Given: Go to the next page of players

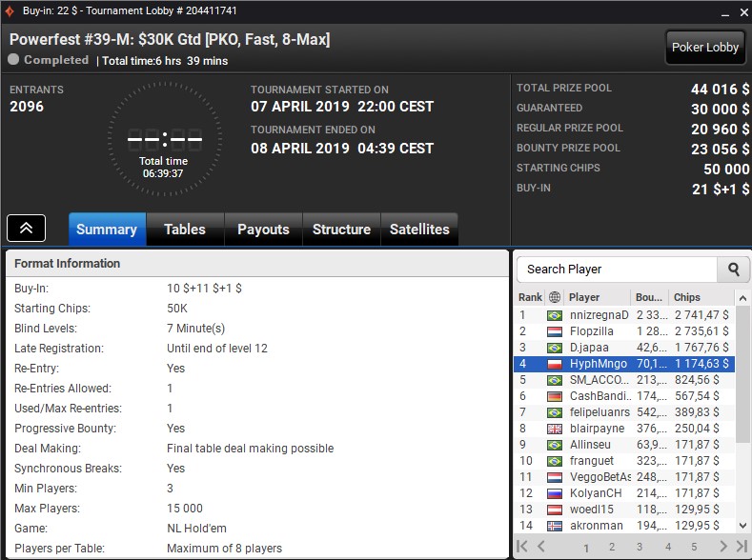Looking at the screenshot, I should point(723,547).
